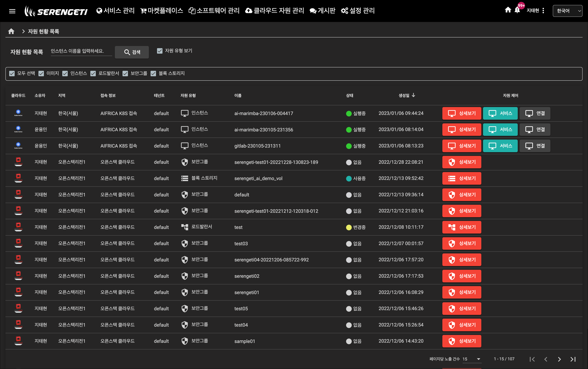Image resolution: width=588 pixels, height=369 pixels.
Task: Click the 생성일 sort arrow
Action: (413, 95)
